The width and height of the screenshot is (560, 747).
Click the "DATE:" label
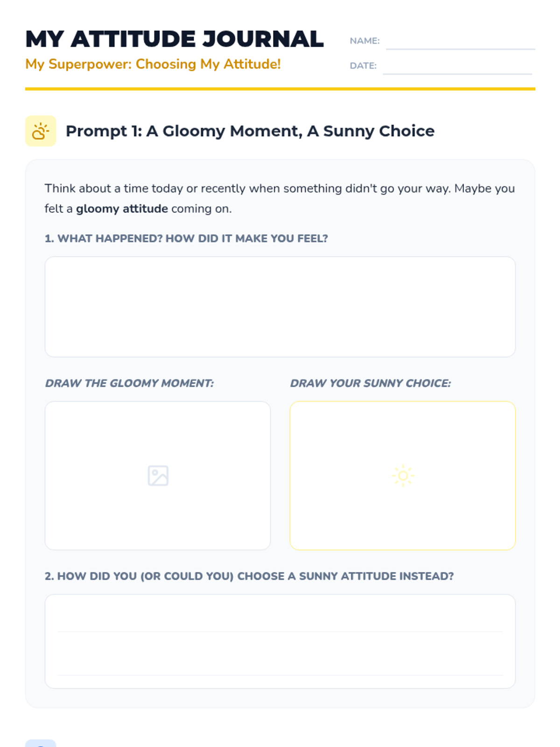pos(363,66)
